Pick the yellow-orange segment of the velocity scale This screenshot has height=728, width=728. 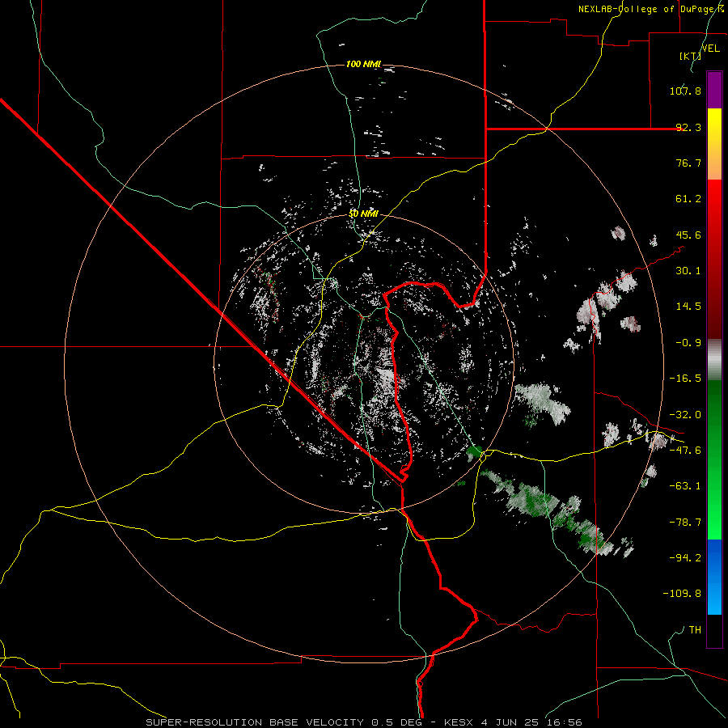714,144
